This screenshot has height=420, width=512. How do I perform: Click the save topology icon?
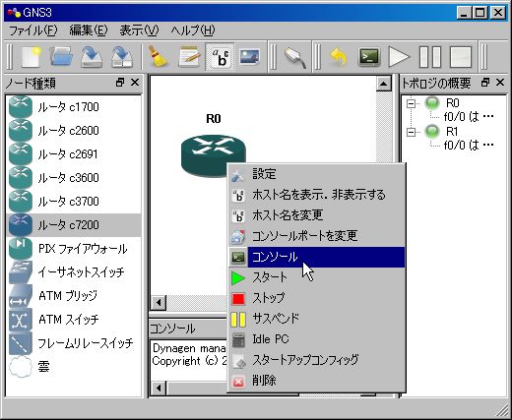point(92,57)
